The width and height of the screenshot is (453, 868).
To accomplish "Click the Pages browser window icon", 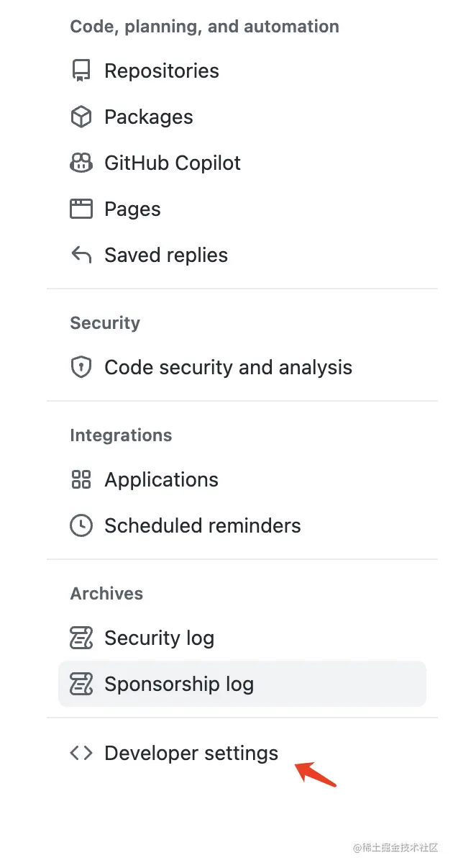I will [x=81, y=209].
